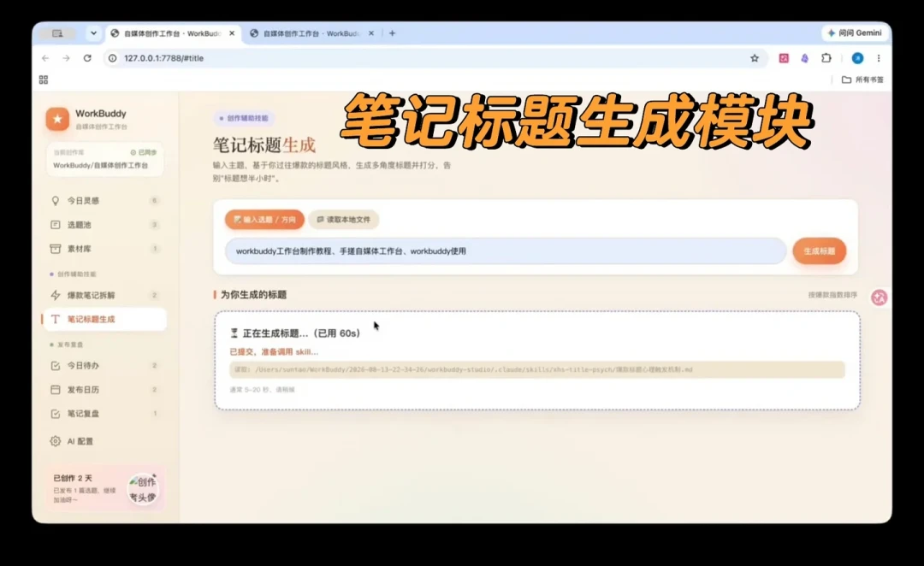This screenshot has width=924, height=566.
Task: Open 今日灵感 in the sidebar
Action: (104, 201)
